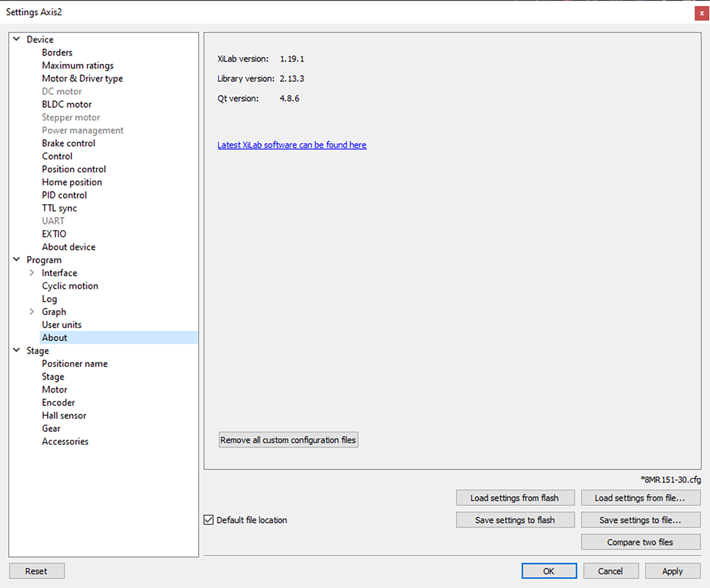Select PID control in the tree
Viewport: 710px width, 588px height.
pyautogui.click(x=64, y=195)
